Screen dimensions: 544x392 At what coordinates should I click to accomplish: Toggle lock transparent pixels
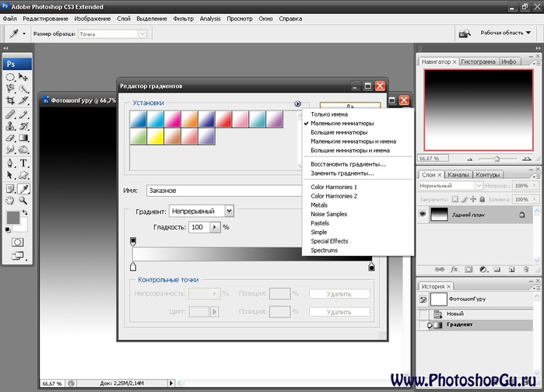click(455, 199)
